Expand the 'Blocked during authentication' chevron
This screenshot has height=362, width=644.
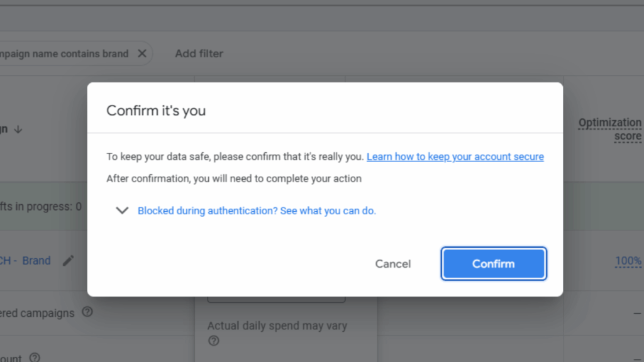click(122, 211)
